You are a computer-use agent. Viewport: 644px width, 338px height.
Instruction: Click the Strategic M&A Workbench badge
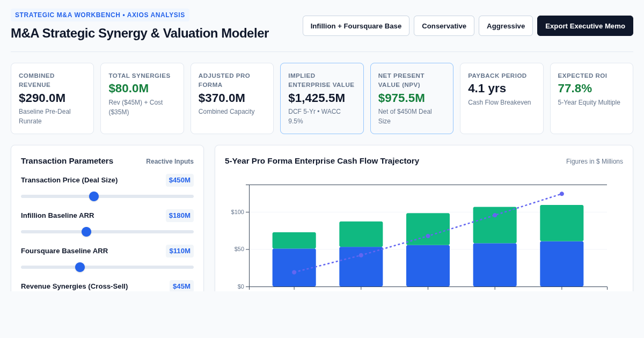coord(100,15)
